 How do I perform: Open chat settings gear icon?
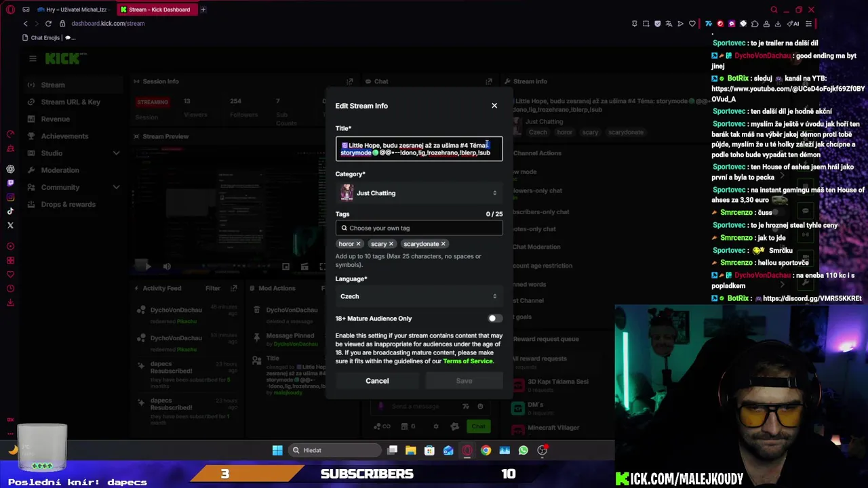point(436,426)
